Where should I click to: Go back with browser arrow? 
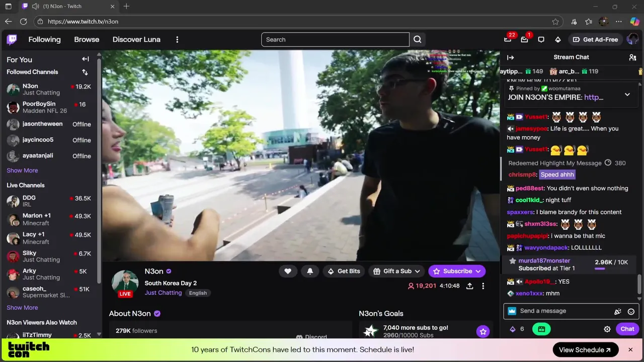pyautogui.click(x=8, y=22)
